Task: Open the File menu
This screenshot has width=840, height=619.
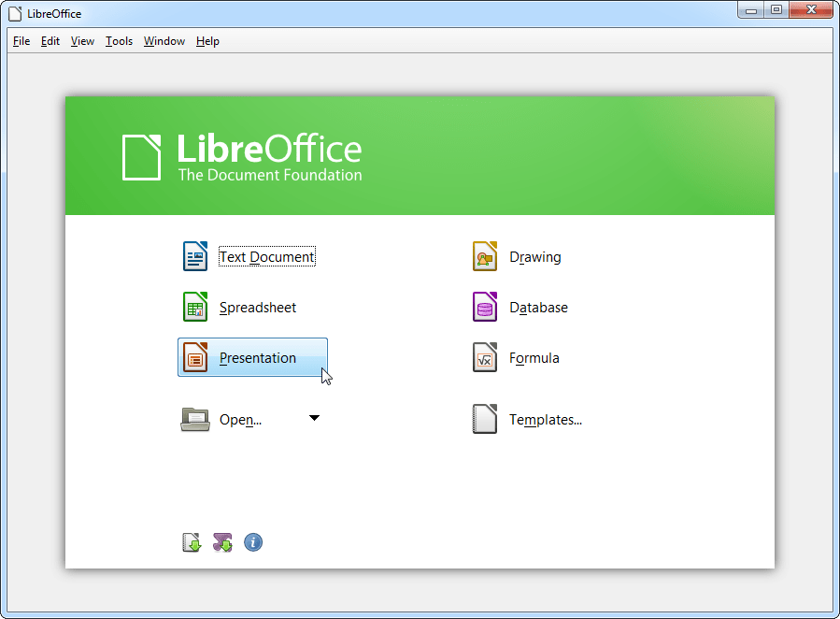Action: (x=20, y=41)
